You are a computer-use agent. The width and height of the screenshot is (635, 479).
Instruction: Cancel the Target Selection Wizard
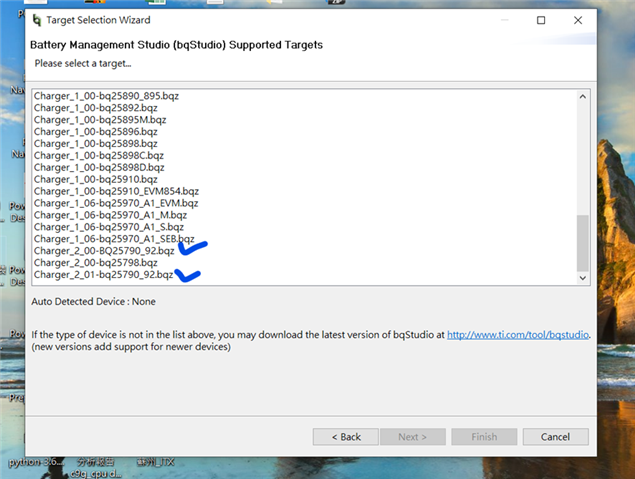(x=556, y=437)
